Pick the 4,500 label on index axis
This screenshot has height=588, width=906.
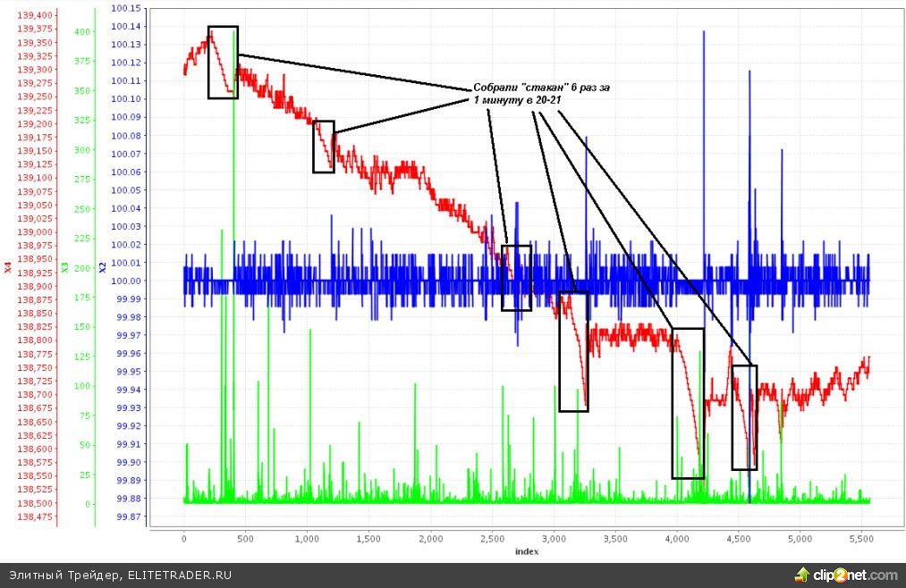(x=739, y=539)
